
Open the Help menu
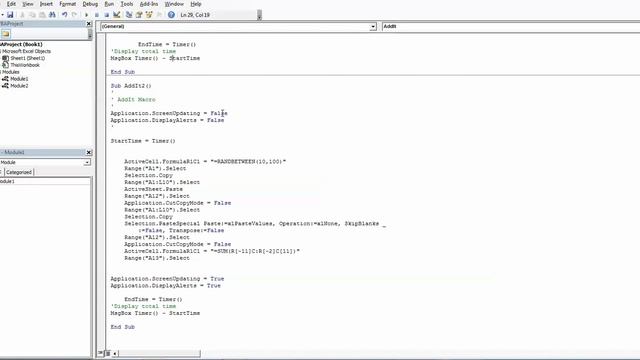pyautogui.click(x=196, y=4)
